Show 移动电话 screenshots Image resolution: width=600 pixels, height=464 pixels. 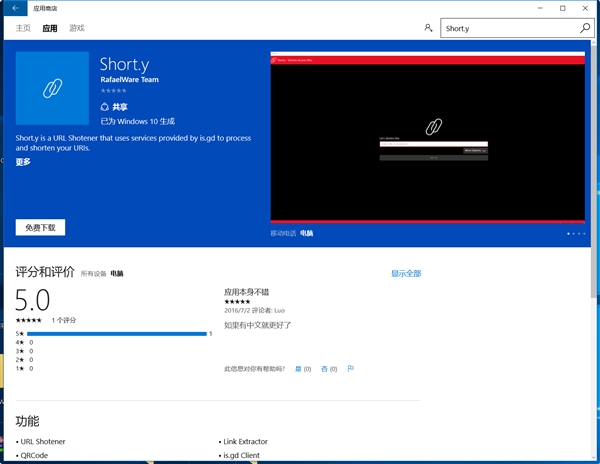pyautogui.click(x=283, y=233)
